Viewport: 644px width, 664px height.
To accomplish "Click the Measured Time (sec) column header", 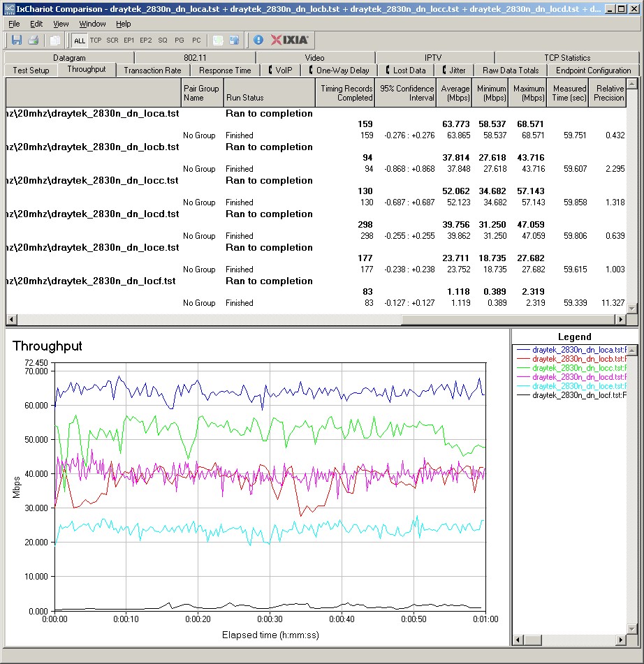I will pos(568,93).
